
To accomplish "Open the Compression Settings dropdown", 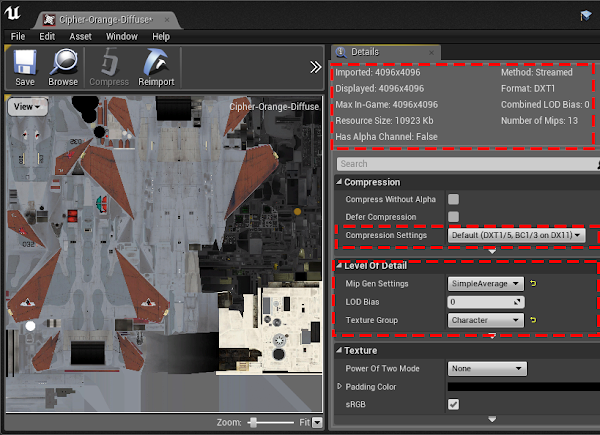I will 515,235.
